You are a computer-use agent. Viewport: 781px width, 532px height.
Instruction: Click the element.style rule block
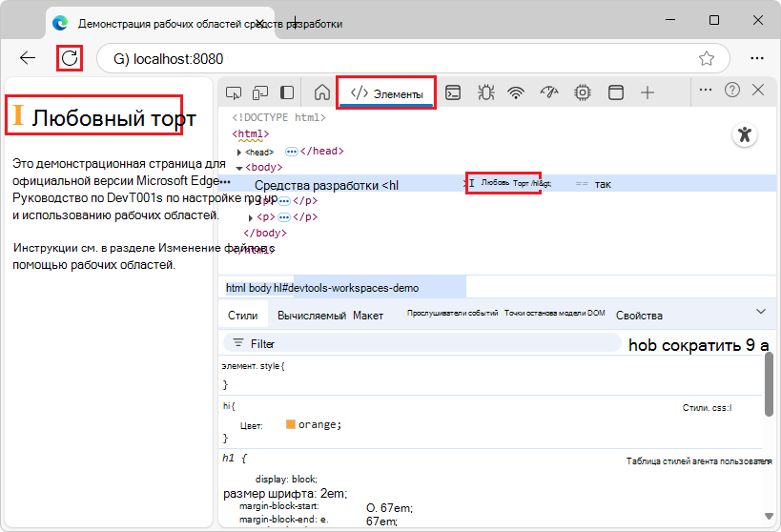click(490, 375)
